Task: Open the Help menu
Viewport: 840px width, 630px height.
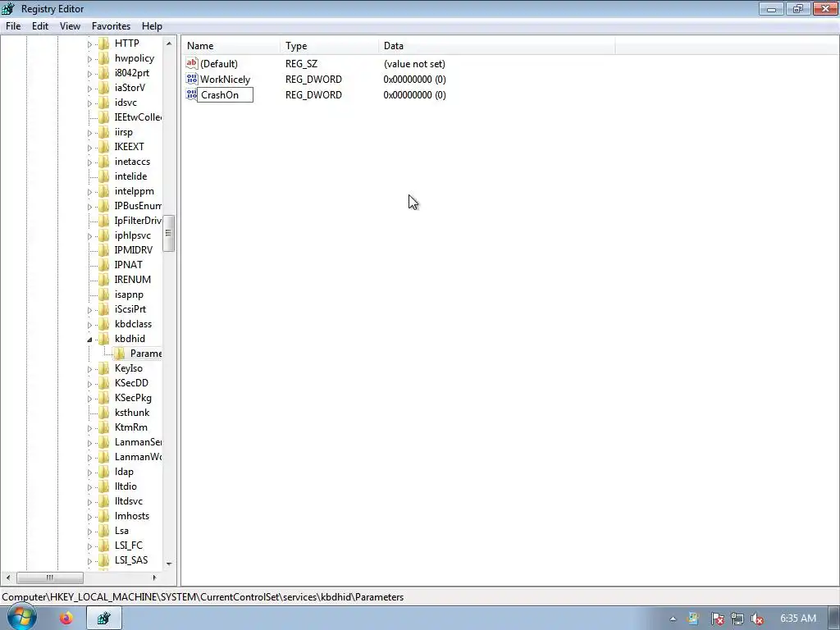Action: (152, 26)
